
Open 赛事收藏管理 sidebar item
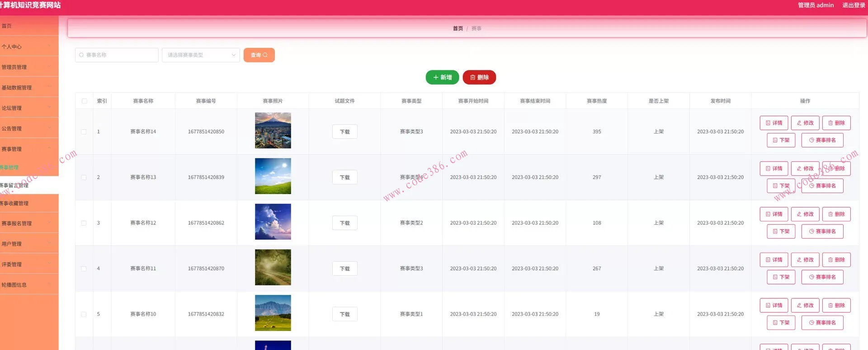(29, 203)
